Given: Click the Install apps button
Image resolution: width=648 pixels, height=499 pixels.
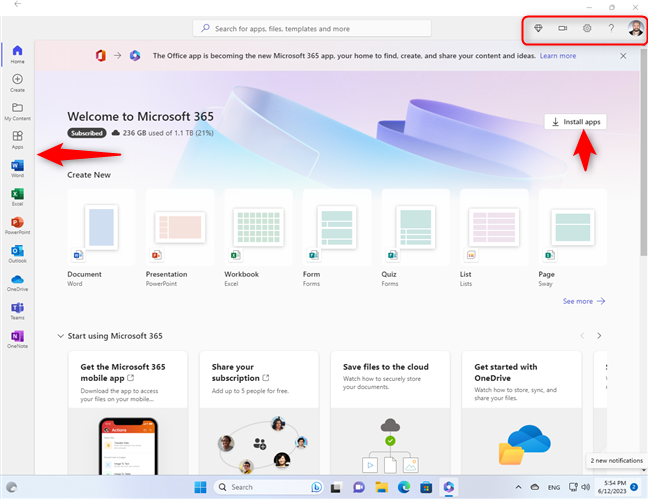Looking at the screenshot, I should [x=575, y=122].
